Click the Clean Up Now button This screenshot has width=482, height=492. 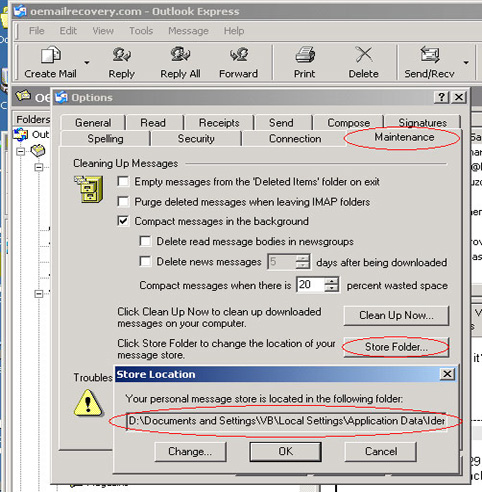[x=396, y=315]
